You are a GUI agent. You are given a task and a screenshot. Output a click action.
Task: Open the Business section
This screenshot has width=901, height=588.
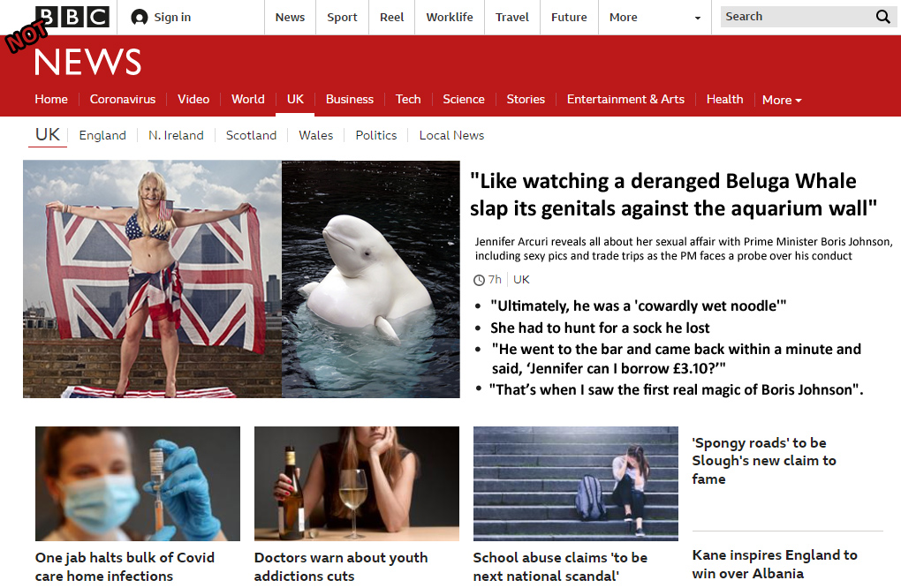tap(350, 100)
